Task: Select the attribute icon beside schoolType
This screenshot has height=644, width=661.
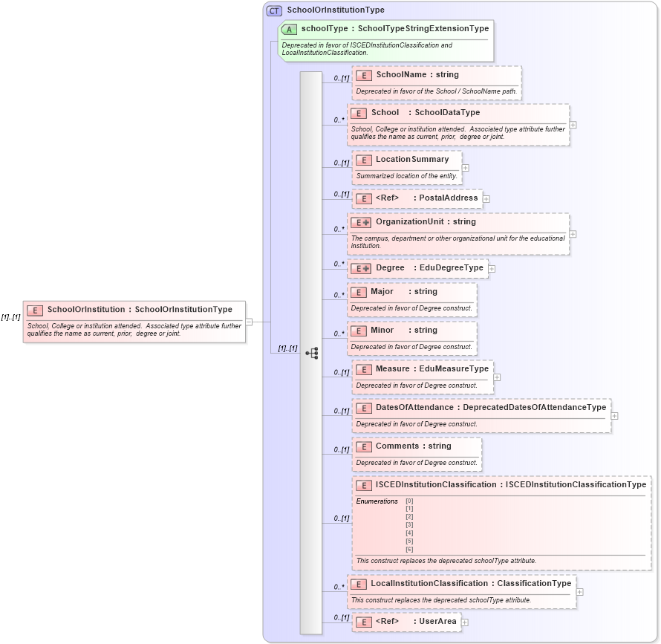Action: (288, 29)
